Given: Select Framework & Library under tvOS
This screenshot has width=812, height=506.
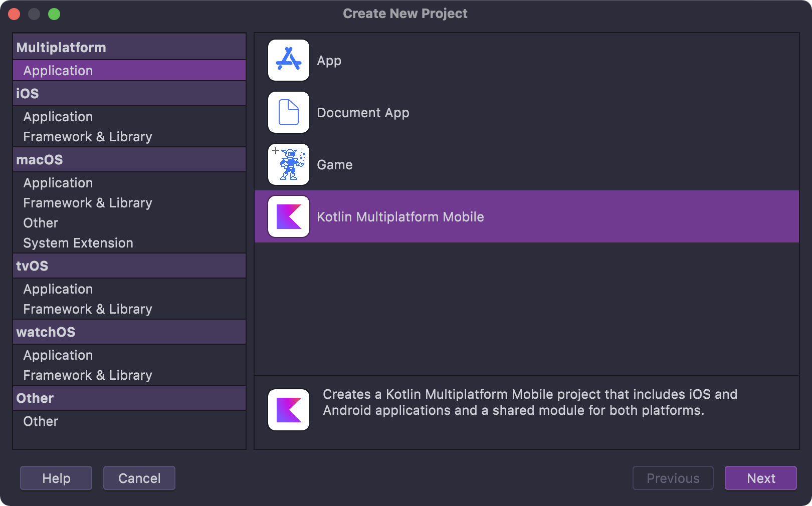Looking at the screenshot, I should [x=129, y=309].
